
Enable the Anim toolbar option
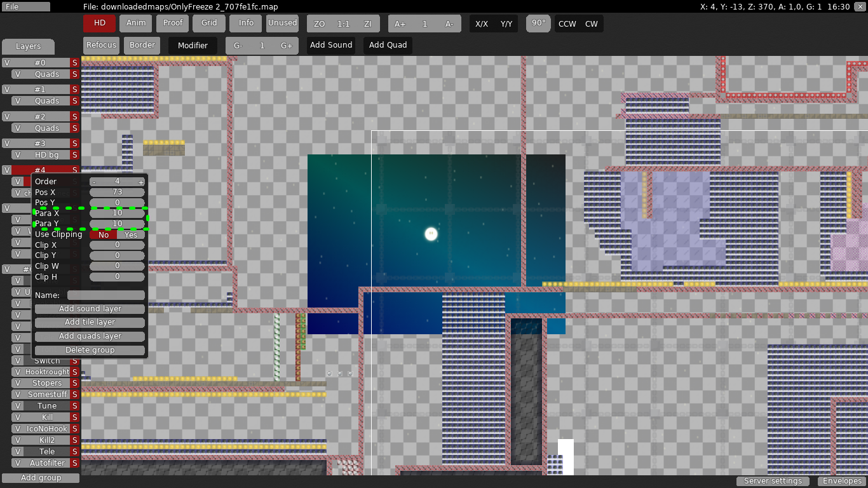tap(135, 23)
